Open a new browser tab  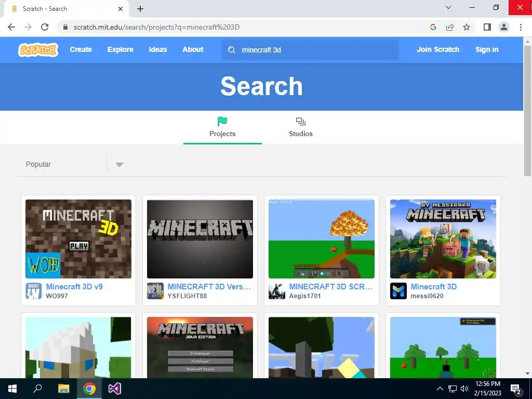point(140,9)
